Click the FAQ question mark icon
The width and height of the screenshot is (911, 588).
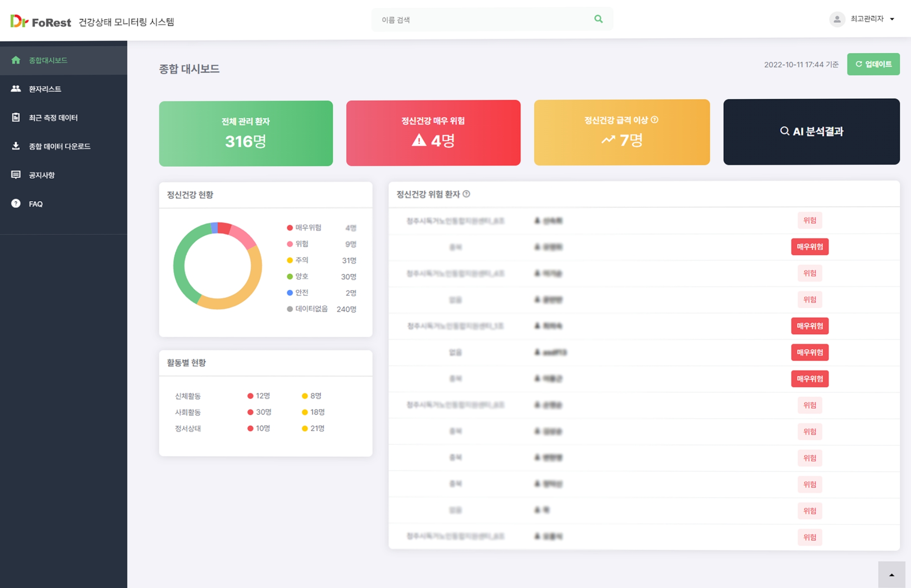[16, 204]
